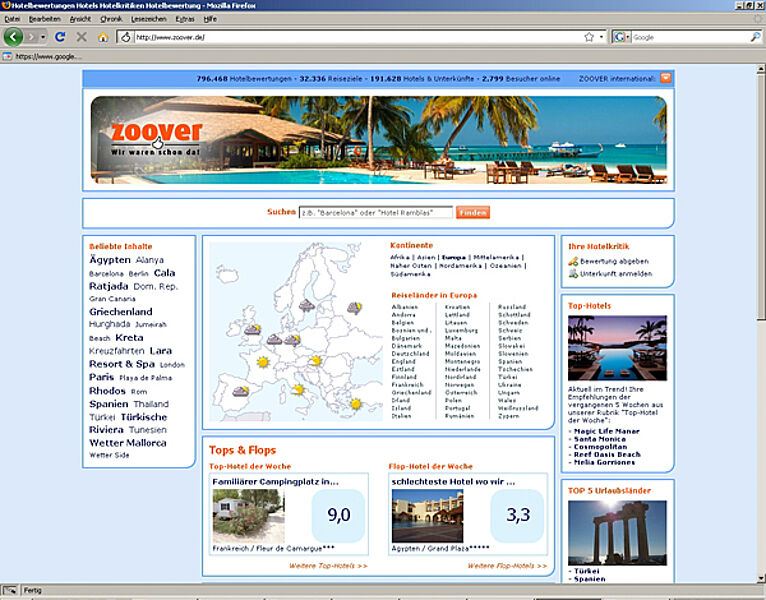Select Griechenland in the popular tags
766x600 pixels.
click(x=121, y=311)
